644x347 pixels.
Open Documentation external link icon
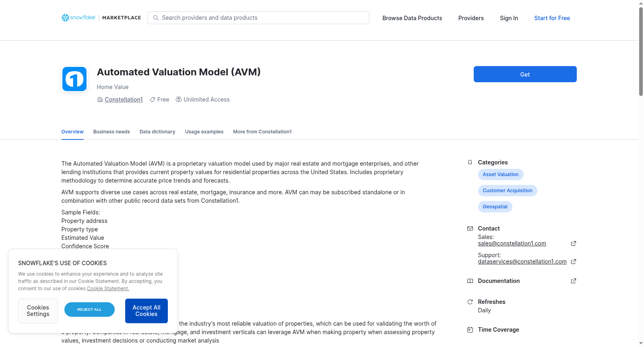(x=574, y=281)
